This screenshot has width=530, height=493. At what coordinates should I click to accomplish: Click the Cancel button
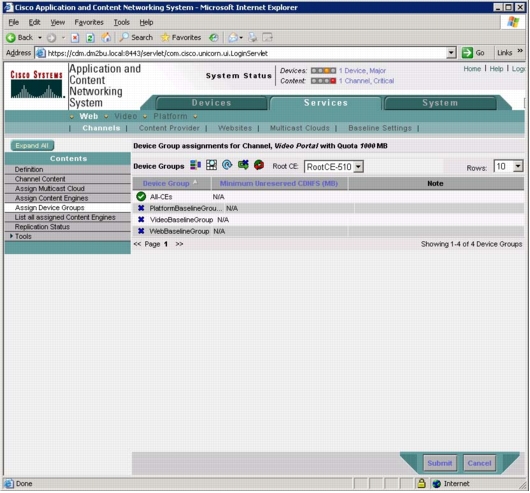point(479,463)
